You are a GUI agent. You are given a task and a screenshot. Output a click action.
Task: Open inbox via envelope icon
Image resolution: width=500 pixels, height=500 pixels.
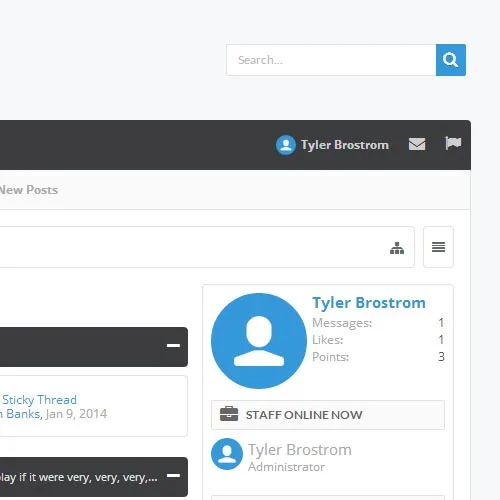click(417, 144)
